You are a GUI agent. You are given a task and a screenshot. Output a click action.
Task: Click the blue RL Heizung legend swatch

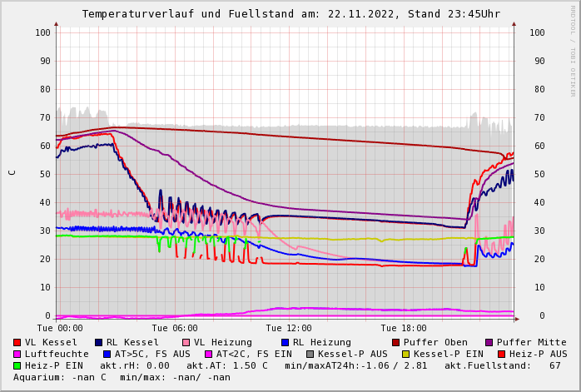[286, 343]
